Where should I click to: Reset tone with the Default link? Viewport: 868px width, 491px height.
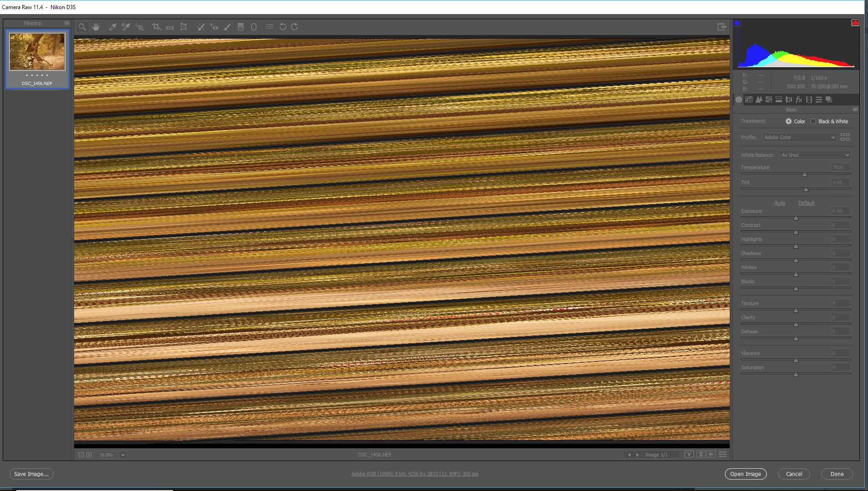[x=806, y=203]
